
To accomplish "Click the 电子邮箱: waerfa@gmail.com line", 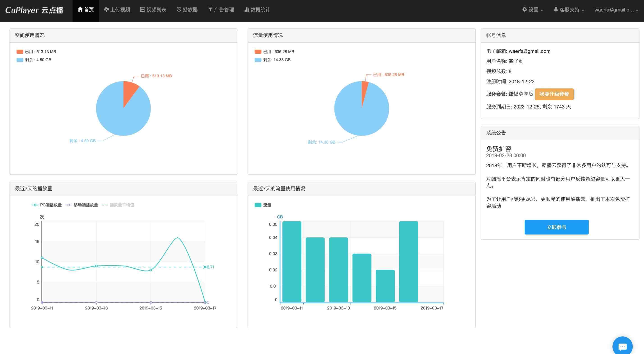I will [x=518, y=51].
